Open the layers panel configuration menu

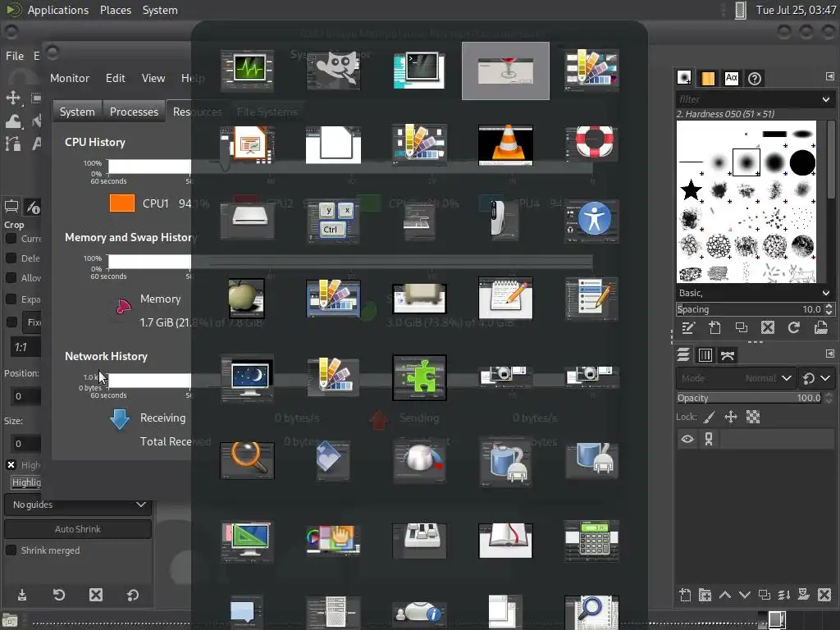(830, 354)
